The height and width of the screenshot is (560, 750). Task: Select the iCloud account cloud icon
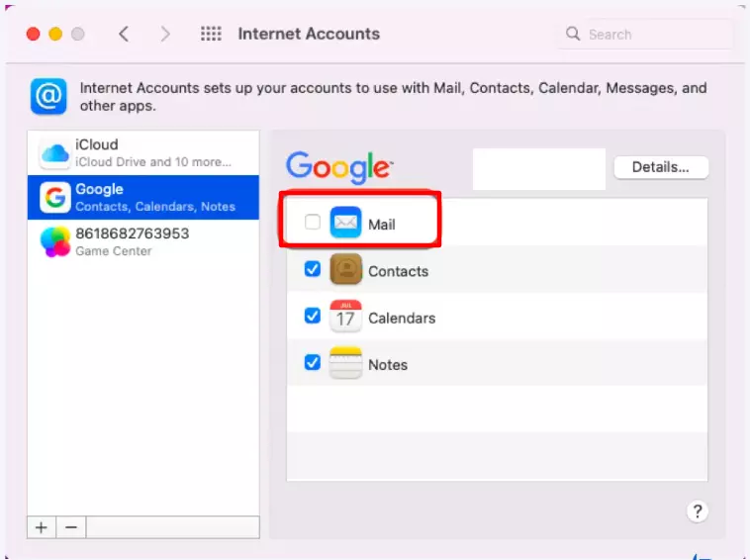55,153
